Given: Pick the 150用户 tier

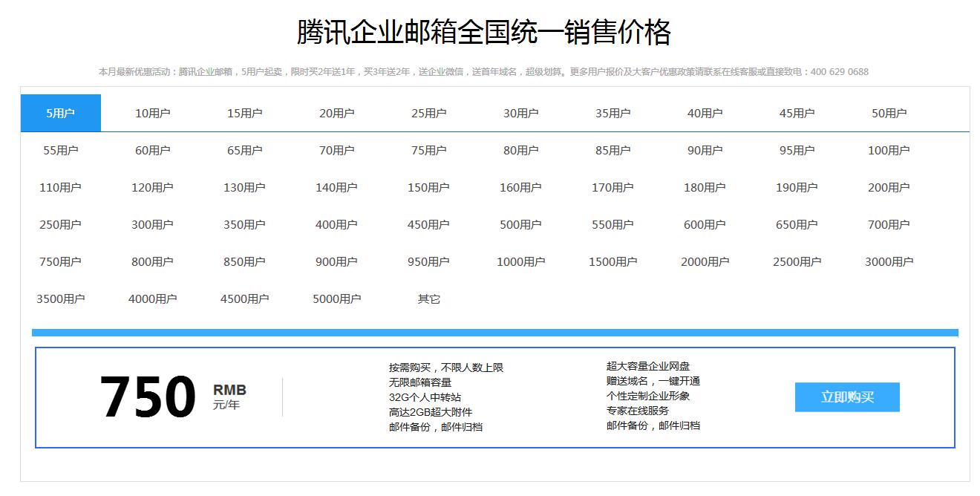Looking at the screenshot, I should (428, 187).
